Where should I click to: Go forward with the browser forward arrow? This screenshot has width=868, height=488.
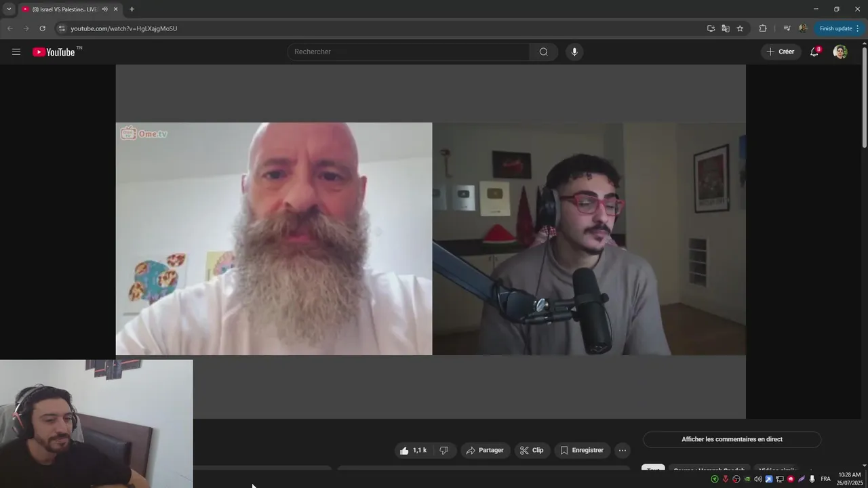[x=26, y=28]
